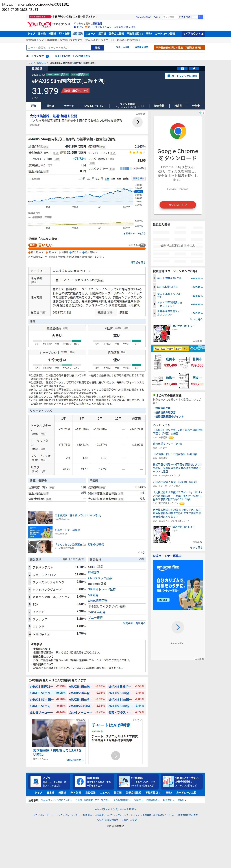Expand the 世界の株価指数 footer dropdown
231x868 pixels.
coord(122,800)
